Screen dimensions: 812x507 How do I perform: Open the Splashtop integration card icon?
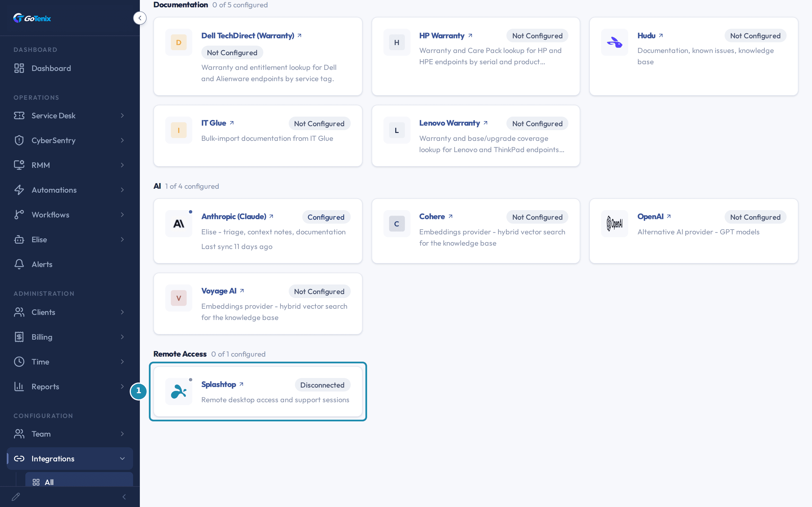click(x=178, y=391)
